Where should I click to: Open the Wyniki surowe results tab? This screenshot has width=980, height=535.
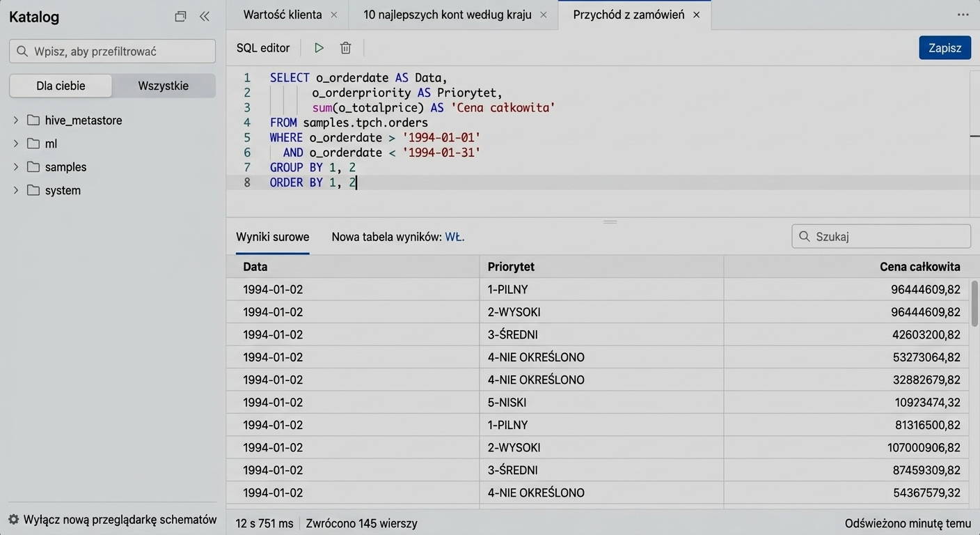click(x=273, y=237)
